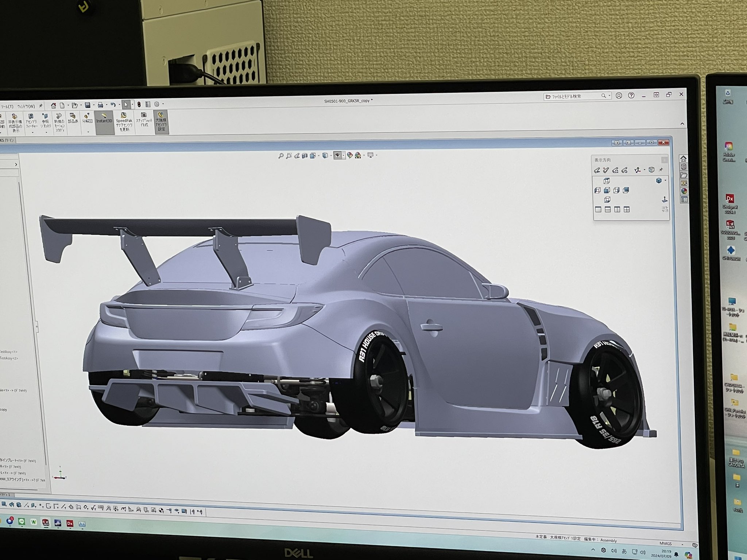Click the Rebuild traffic light icon
747x560 pixels.
tap(139, 105)
